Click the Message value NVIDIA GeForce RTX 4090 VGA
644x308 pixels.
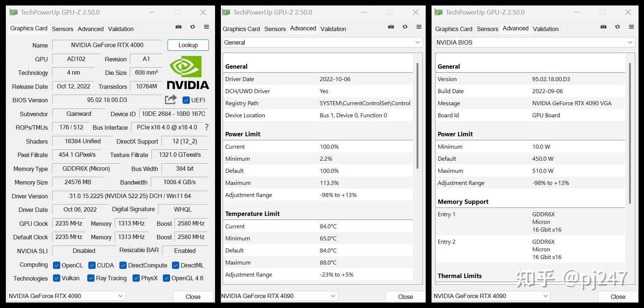(x=572, y=103)
